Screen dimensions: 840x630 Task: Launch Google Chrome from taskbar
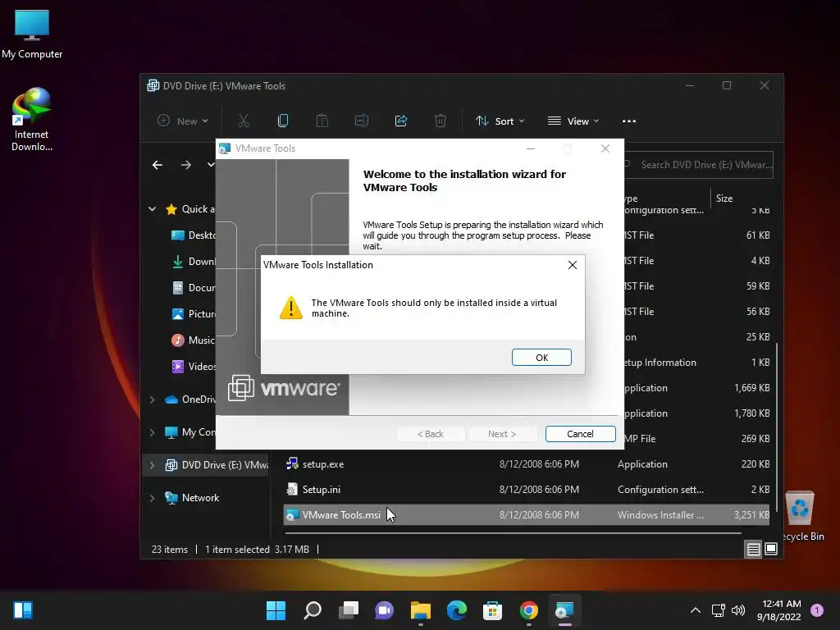click(529, 610)
